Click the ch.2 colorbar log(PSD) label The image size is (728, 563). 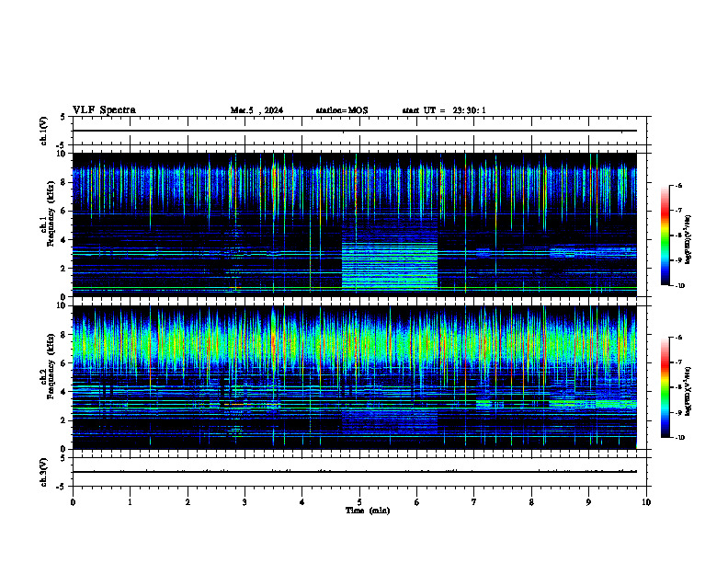pos(688,391)
